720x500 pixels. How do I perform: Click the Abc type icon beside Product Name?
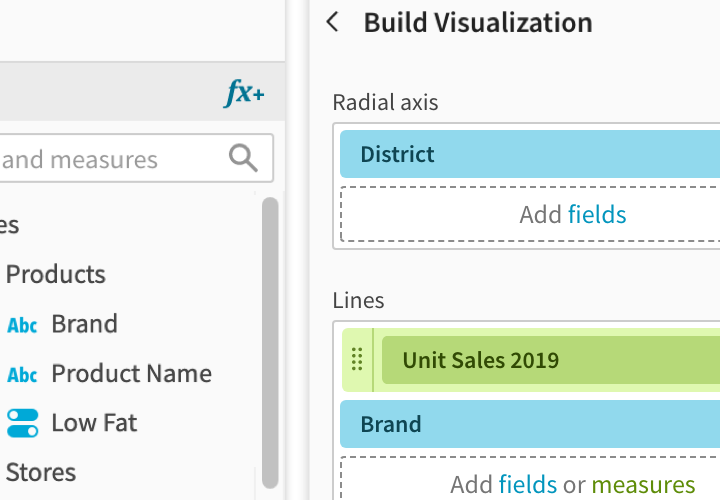click(x=22, y=375)
